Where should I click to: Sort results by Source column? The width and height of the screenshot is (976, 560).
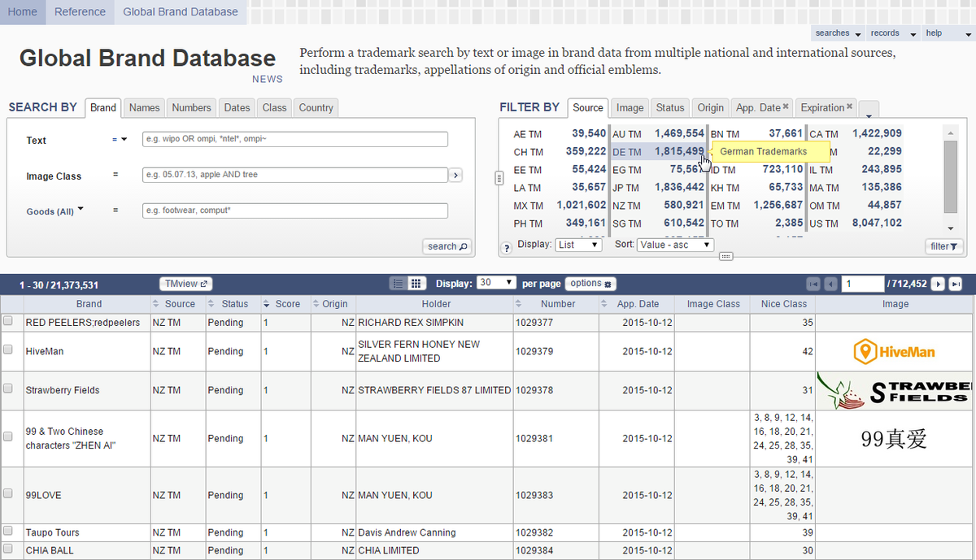157,304
